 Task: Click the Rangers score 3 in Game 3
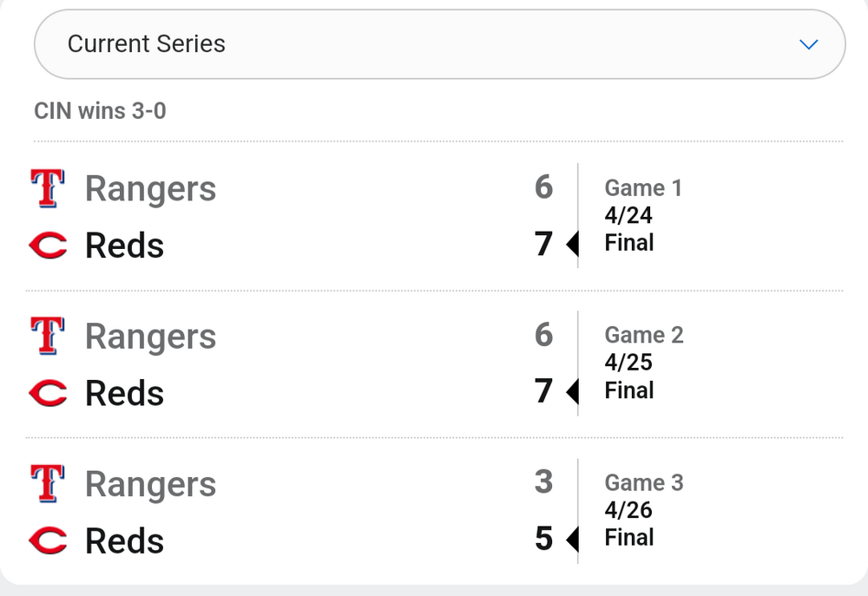pyautogui.click(x=543, y=481)
